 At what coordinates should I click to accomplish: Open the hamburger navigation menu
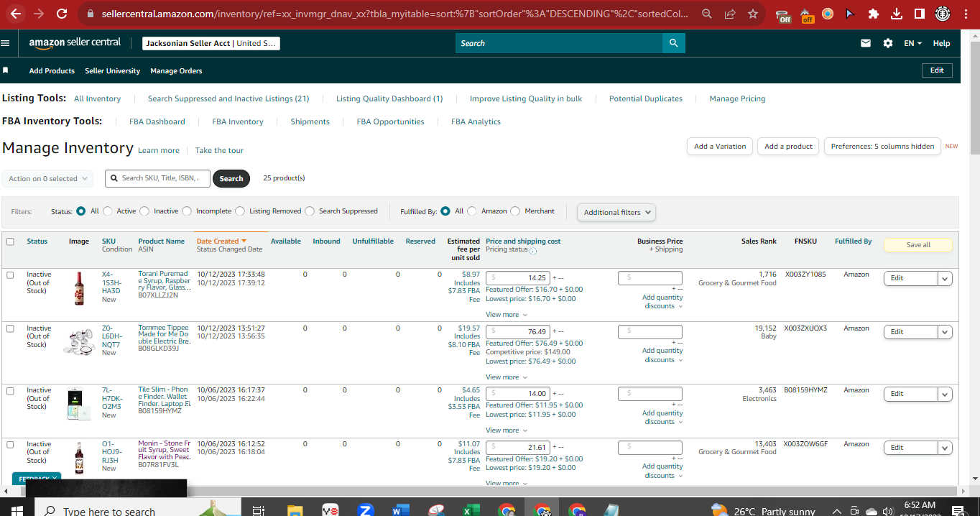[6, 43]
